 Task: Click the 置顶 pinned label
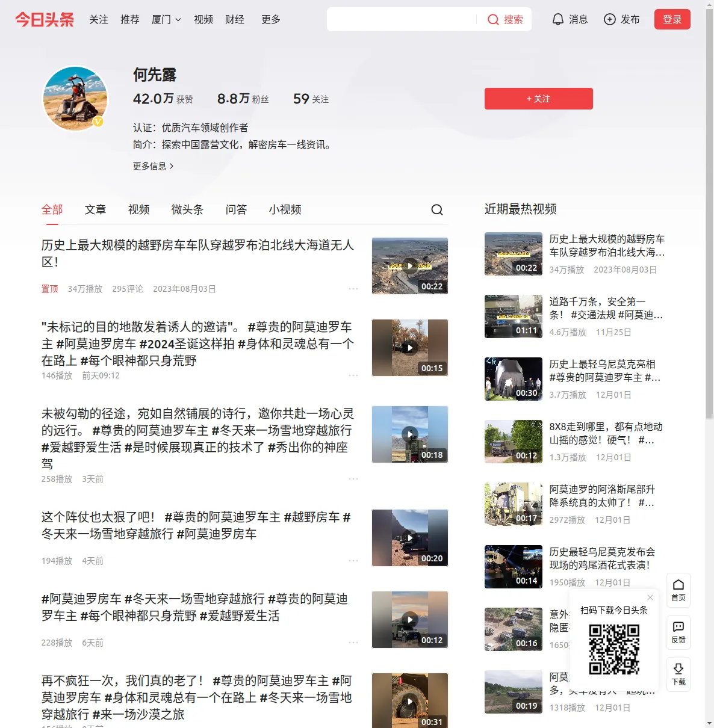[50, 289]
